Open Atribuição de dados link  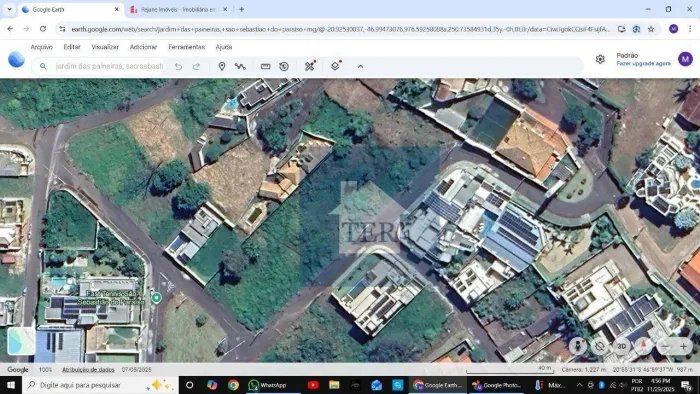pyautogui.click(x=88, y=369)
